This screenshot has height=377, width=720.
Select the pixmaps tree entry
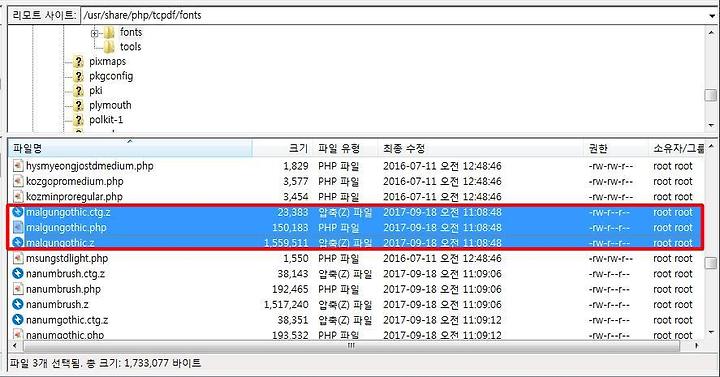coord(107,62)
